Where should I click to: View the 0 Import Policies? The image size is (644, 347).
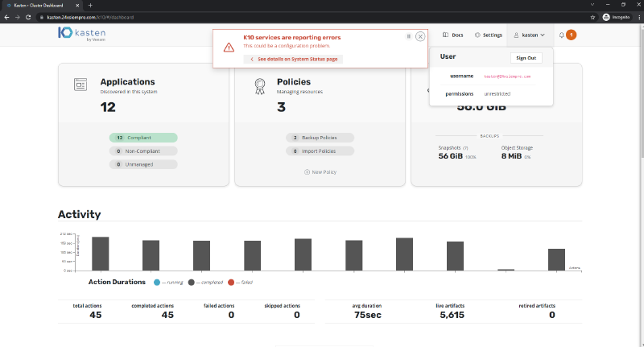[320, 151]
